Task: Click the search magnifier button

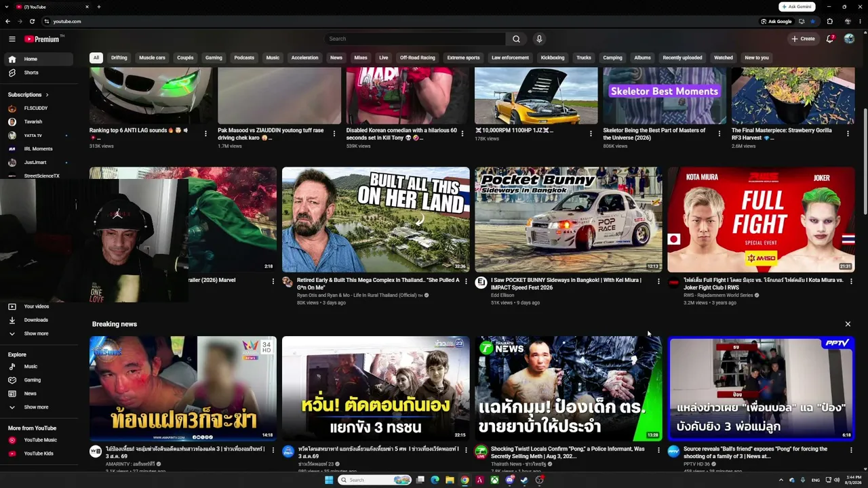Action: (x=516, y=39)
